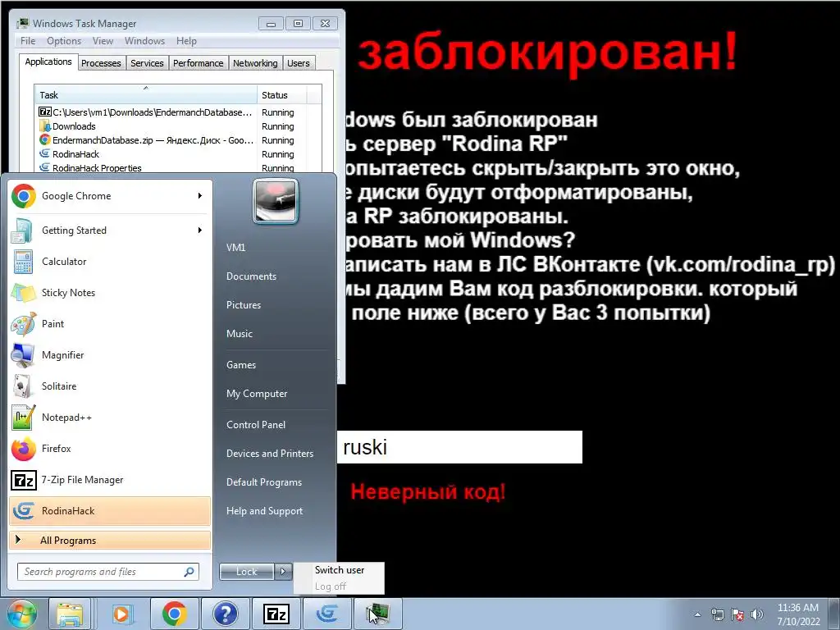
Task: Launch RodinaHack from the Start menu
Action: [x=110, y=510]
